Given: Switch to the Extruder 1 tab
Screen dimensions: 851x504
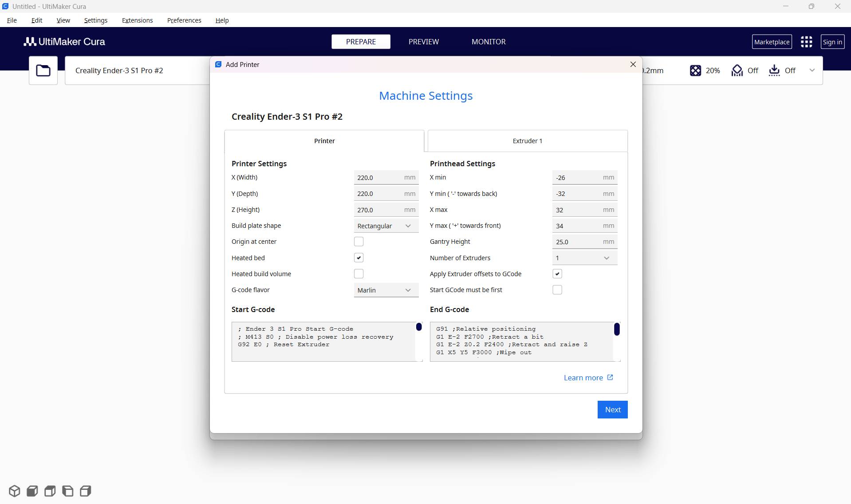Looking at the screenshot, I should pos(528,141).
